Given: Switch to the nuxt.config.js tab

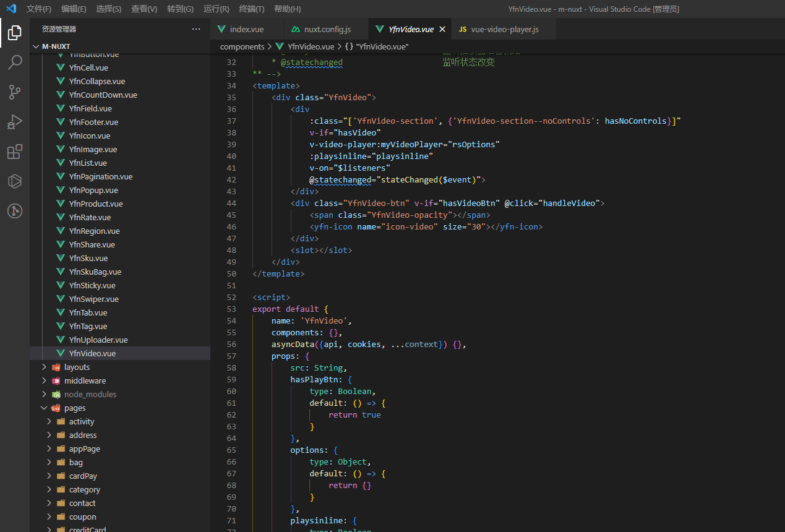Looking at the screenshot, I should pyautogui.click(x=327, y=29).
